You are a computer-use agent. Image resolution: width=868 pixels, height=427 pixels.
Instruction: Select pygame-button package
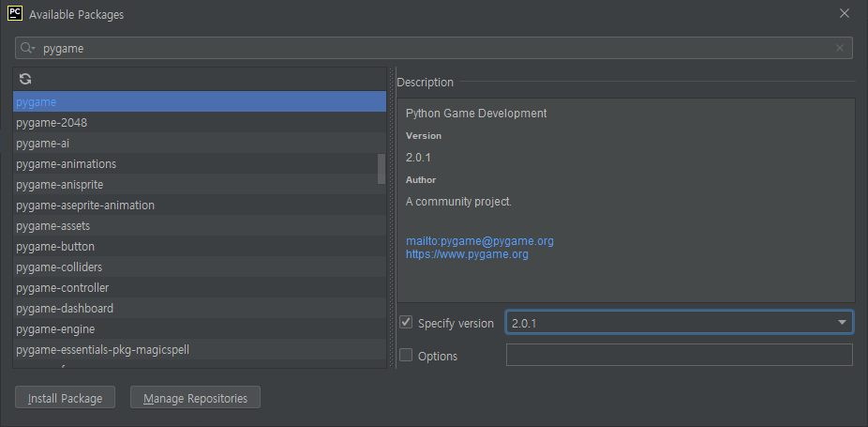pyautogui.click(x=200, y=247)
